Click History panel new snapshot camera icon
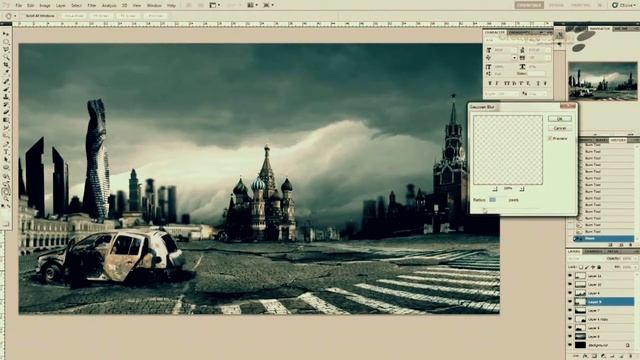 621,245
